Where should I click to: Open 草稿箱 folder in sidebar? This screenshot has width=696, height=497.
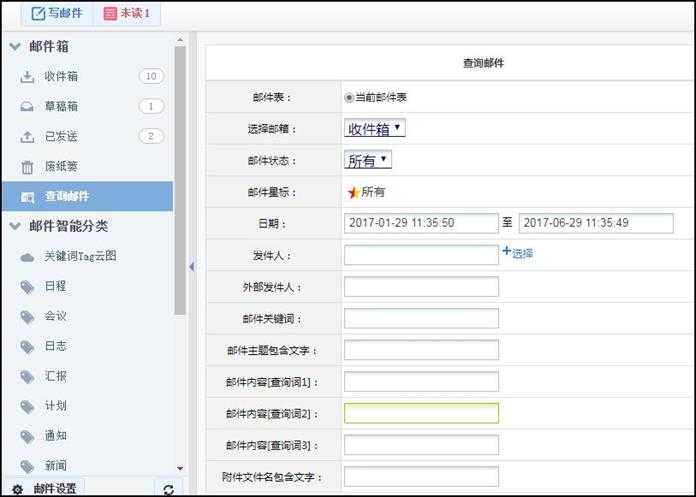click(87, 106)
